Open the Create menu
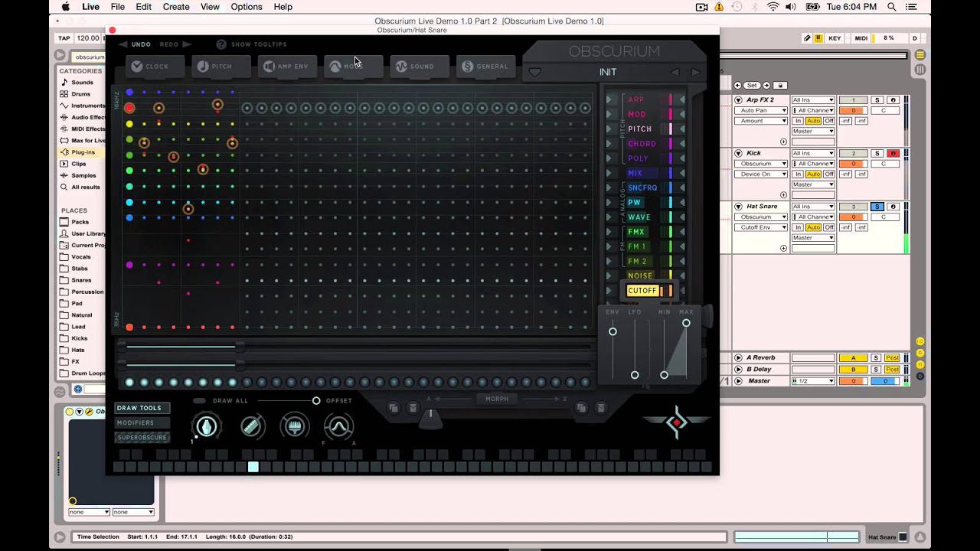The image size is (980, 551). click(x=176, y=7)
